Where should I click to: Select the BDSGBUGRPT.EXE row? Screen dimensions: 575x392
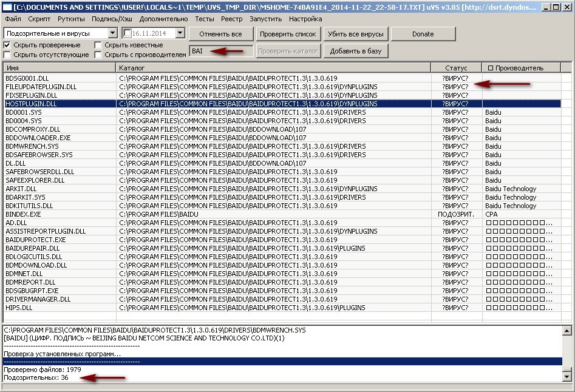(282, 291)
